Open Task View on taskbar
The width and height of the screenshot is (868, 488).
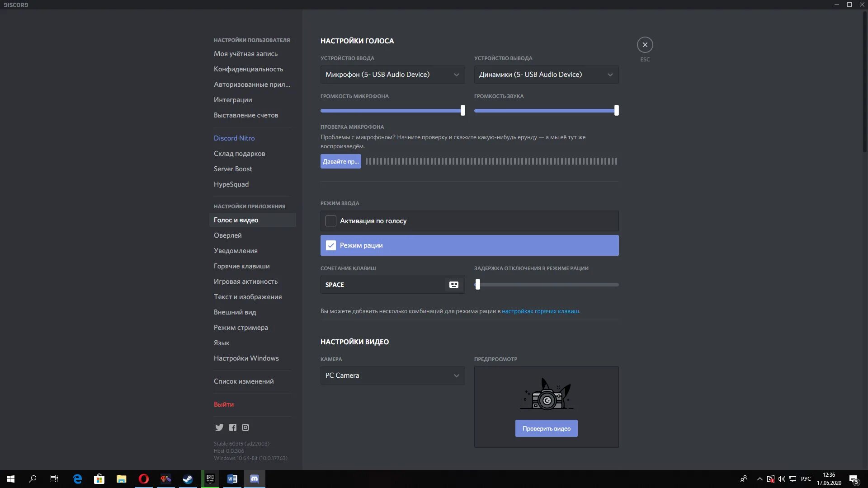click(x=54, y=479)
